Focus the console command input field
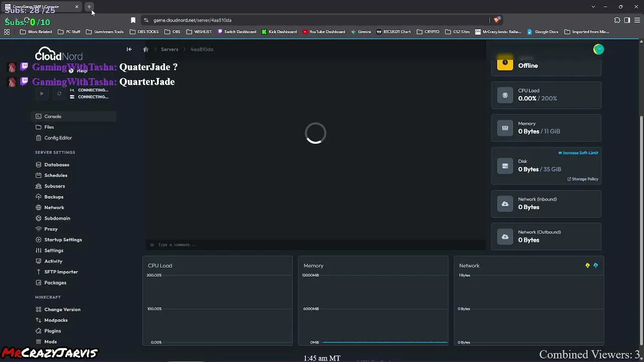The height and width of the screenshot is (362, 644). point(315,245)
